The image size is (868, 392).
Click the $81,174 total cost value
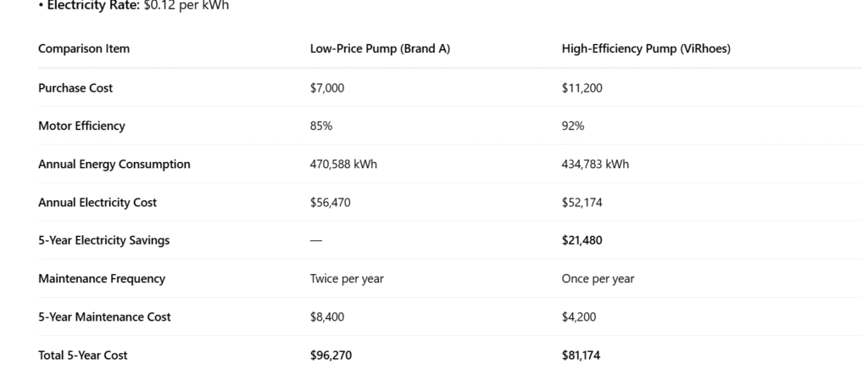click(581, 356)
